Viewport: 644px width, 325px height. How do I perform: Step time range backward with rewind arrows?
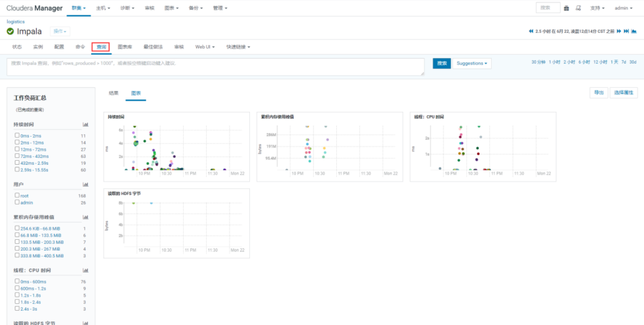(x=531, y=31)
